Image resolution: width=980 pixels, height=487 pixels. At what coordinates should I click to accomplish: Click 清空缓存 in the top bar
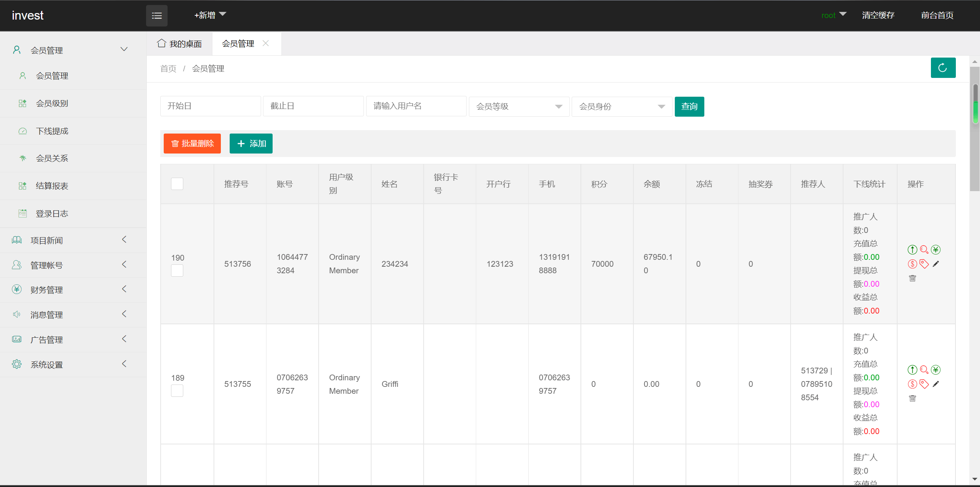878,15
